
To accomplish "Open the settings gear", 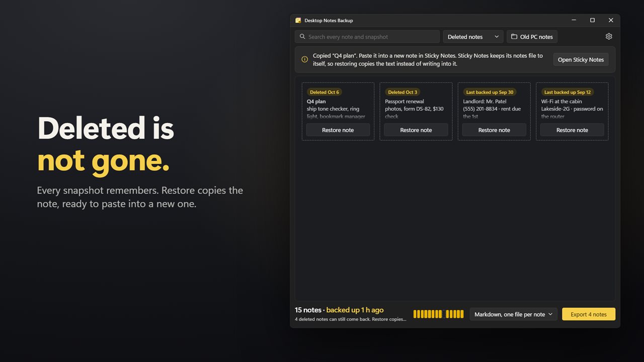I will pos(609,37).
